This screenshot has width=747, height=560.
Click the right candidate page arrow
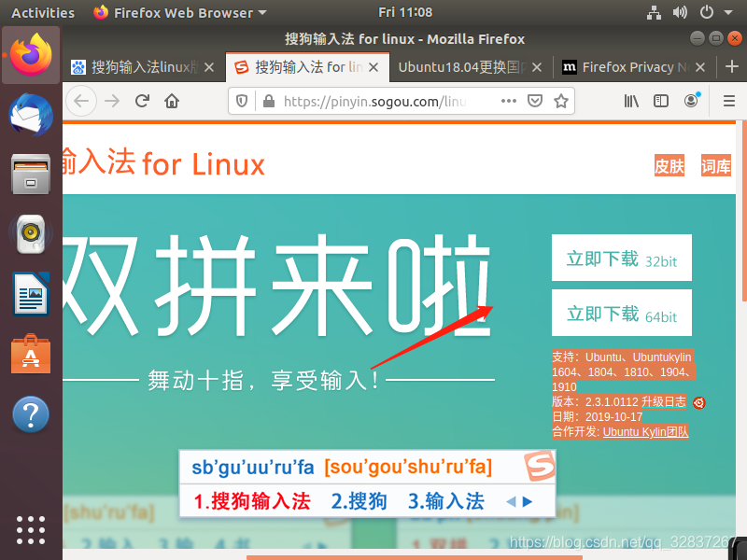point(528,501)
